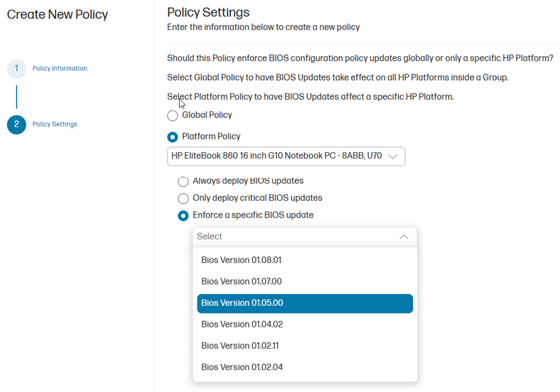Choose Only deploy critical BIOS updates

pos(183,198)
